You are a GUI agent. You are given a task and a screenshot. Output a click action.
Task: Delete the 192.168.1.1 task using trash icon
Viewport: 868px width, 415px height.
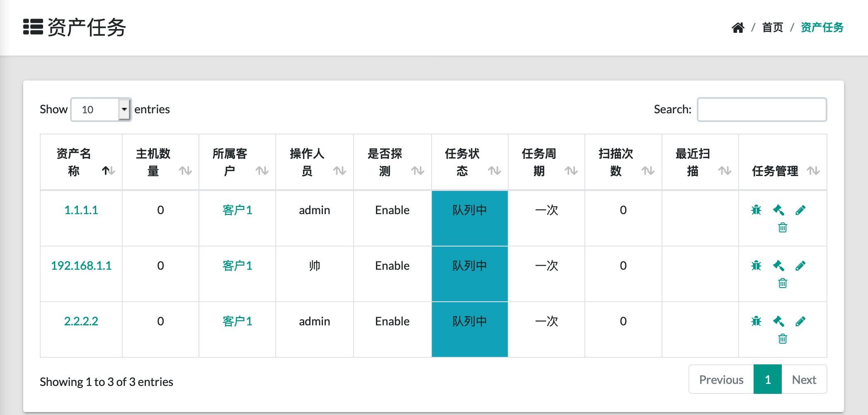point(783,283)
